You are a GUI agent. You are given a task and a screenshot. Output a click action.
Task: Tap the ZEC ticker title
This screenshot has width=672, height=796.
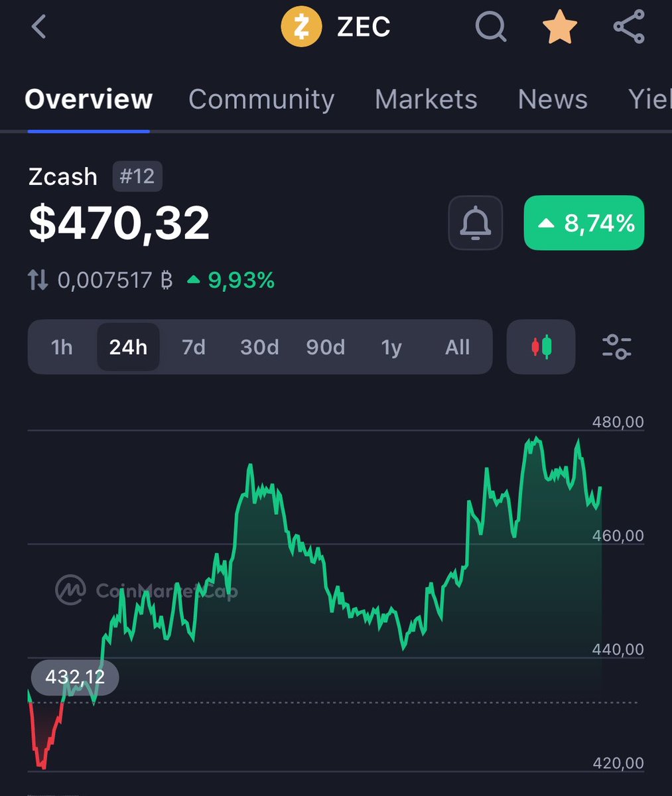364,27
